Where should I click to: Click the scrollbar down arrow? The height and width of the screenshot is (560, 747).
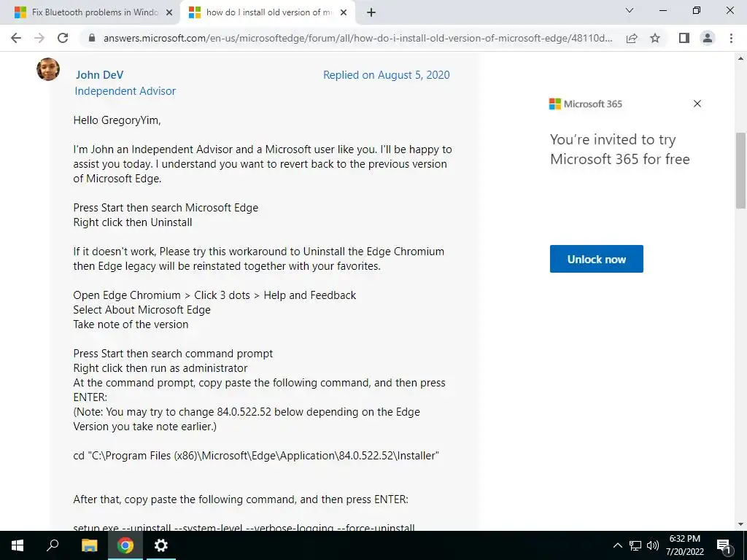click(740, 525)
